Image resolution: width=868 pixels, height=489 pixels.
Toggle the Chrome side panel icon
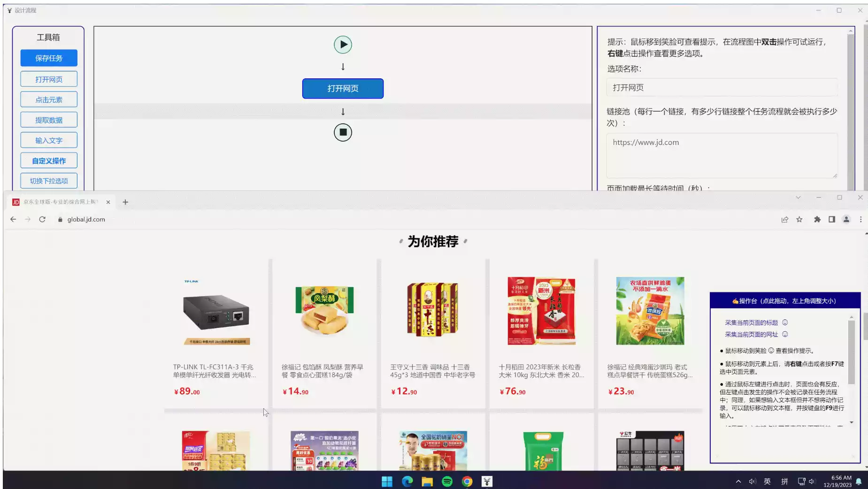point(832,219)
